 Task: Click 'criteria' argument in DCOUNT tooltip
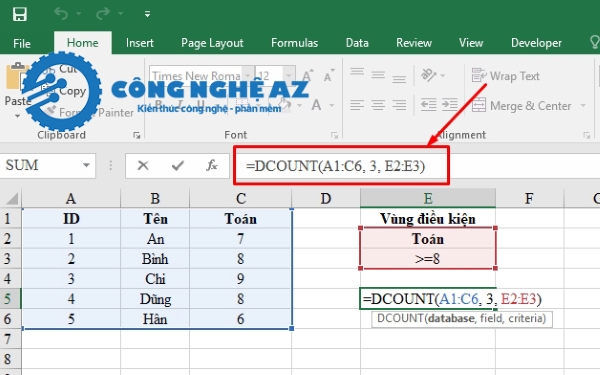(x=525, y=318)
